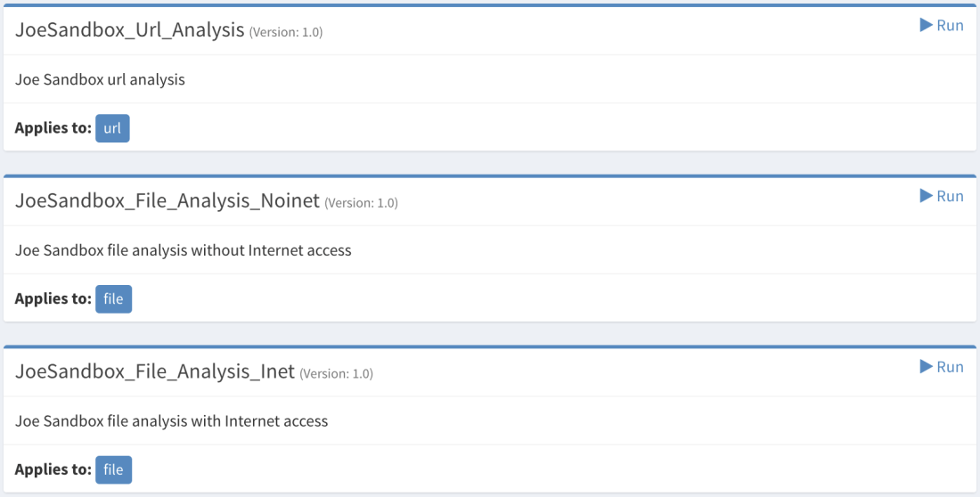Image resolution: width=980 pixels, height=497 pixels.
Task: Click the 'file' tag under File_Analysis_Inet
Action: [x=113, y=470]
